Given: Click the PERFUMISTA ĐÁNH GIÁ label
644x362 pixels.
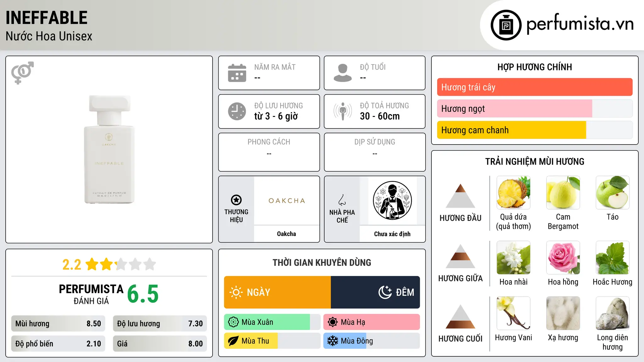Looking at the screenshot, I should pyautogui.click(x=91, y=294).
